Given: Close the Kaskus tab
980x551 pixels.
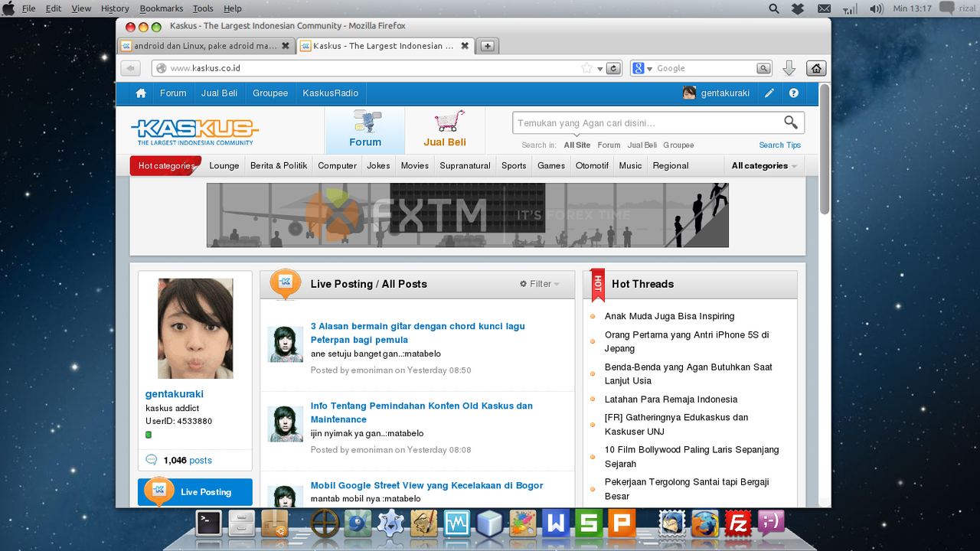Looking at the screenshot, I should pyautogui.click(x=465, y=46).
